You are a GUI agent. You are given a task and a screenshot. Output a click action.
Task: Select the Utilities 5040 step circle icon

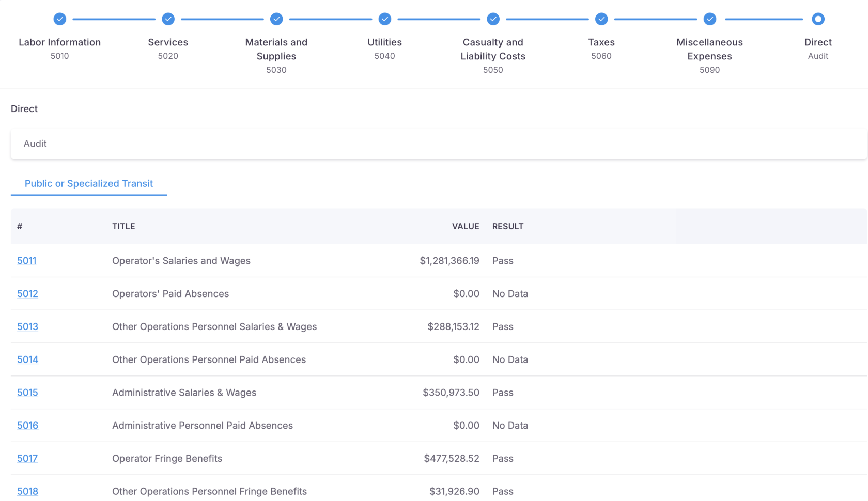(384, 19)
